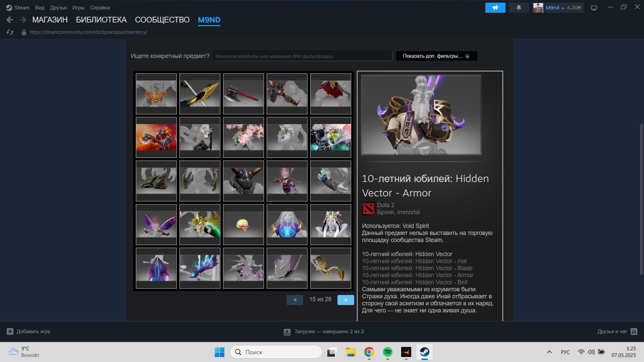Open Spotify from the taskbar
This screenshot has height=362, width=644.
pos(387,352)
